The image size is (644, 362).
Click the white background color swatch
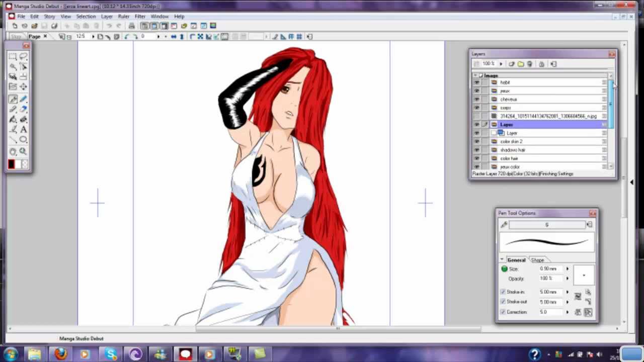[x=18, y=164]
